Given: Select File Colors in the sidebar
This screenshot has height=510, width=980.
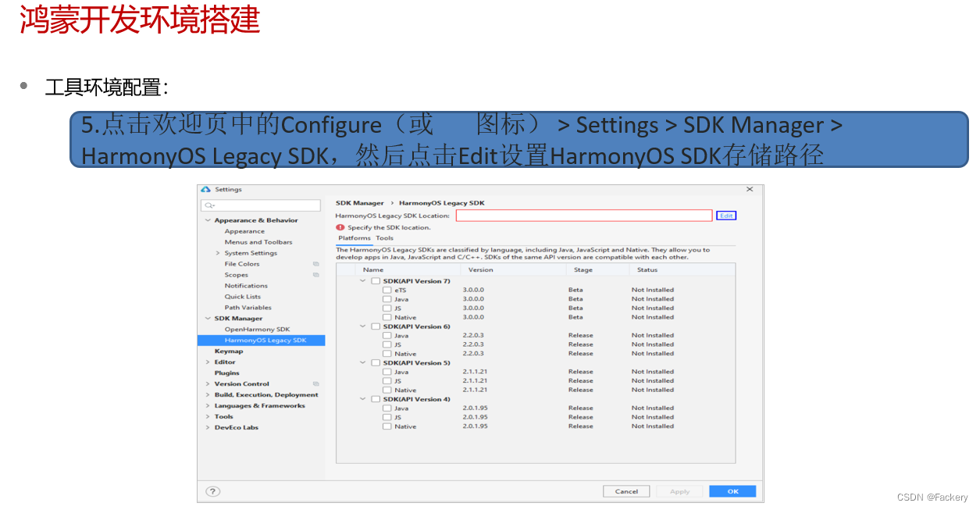Looking at the screenshot, I should point(242,264).
